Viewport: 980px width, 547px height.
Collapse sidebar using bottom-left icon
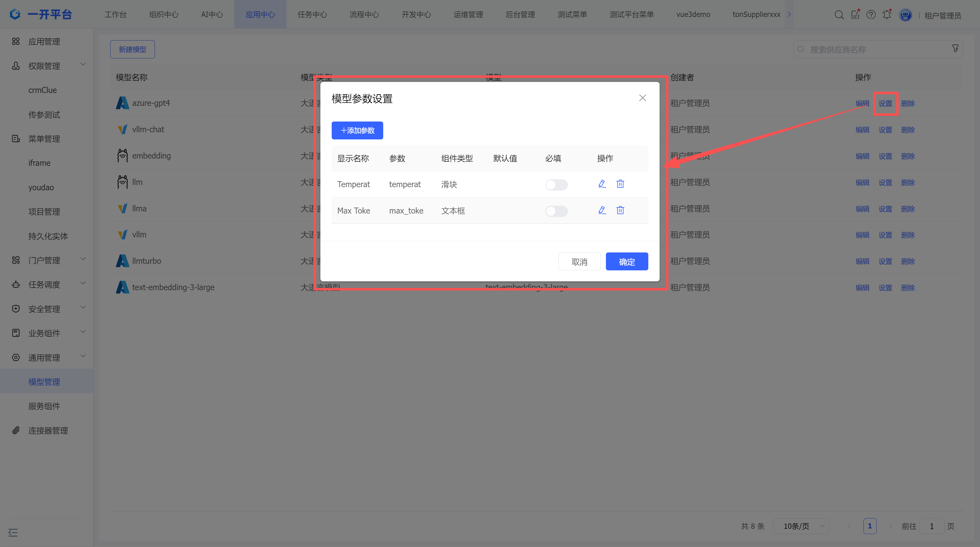coord(13,532)
